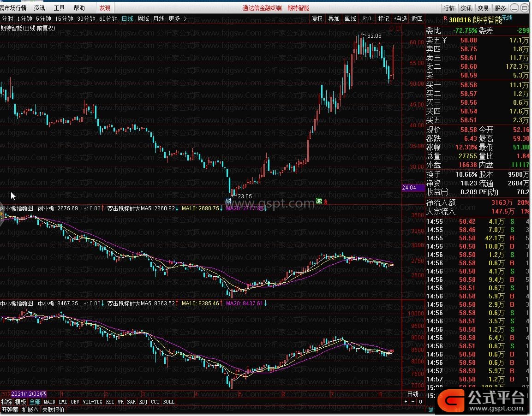The image size is (532, 416).
Task: Click the 关联报价 button
Action: [53, 410]
